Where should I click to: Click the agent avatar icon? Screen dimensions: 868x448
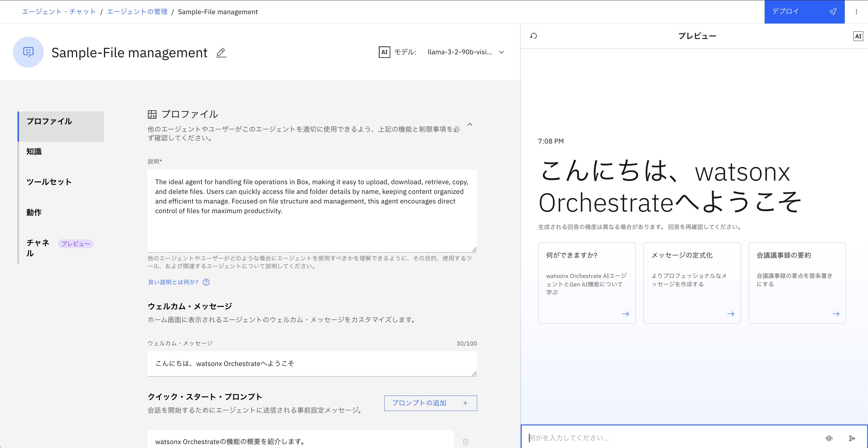[28, 52]
